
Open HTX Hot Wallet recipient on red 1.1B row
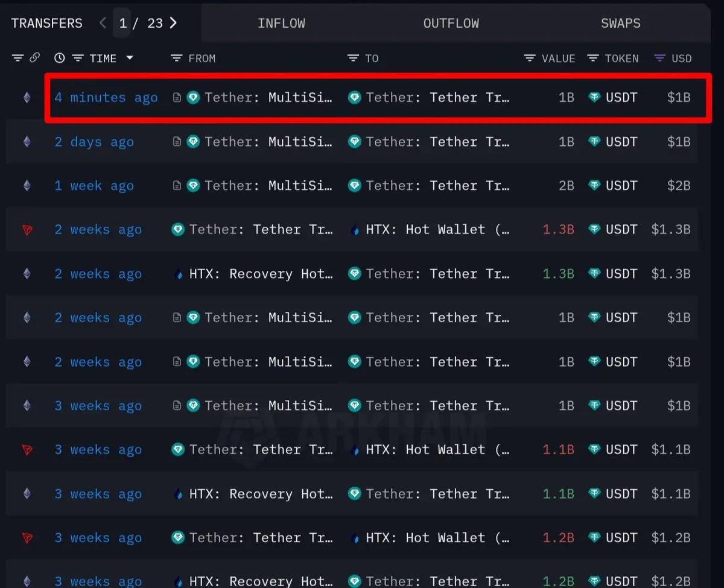tap(437, 450)
